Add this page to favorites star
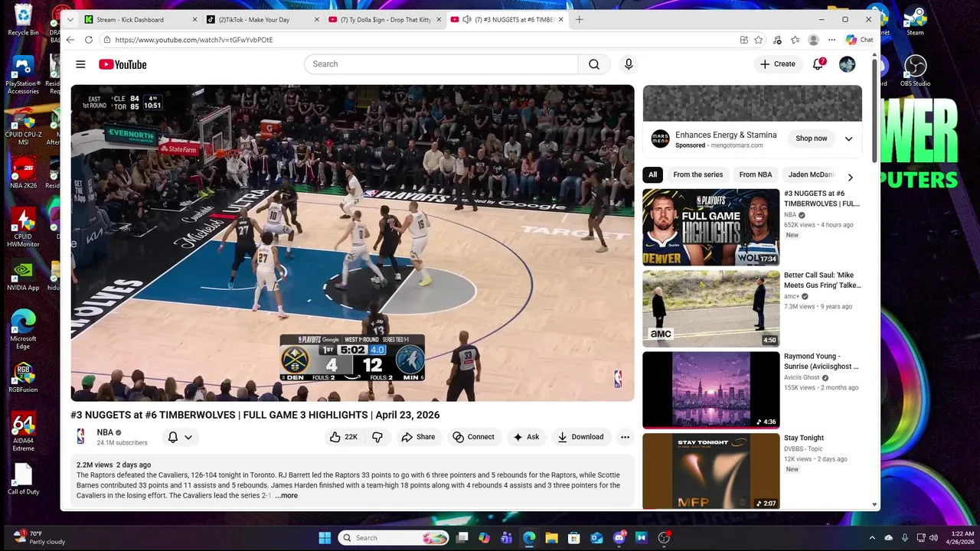980x551 pixels. (758, 40)
